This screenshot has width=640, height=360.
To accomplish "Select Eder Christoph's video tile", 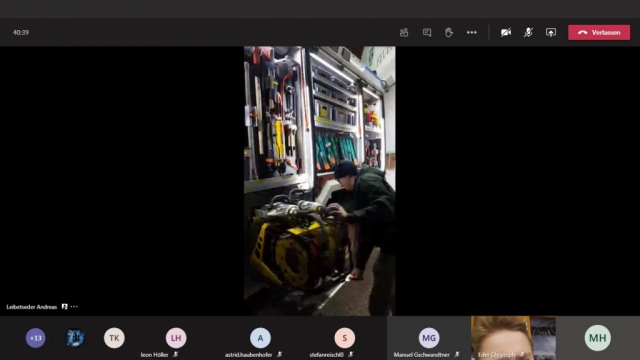I will click(x=513, y=338).
